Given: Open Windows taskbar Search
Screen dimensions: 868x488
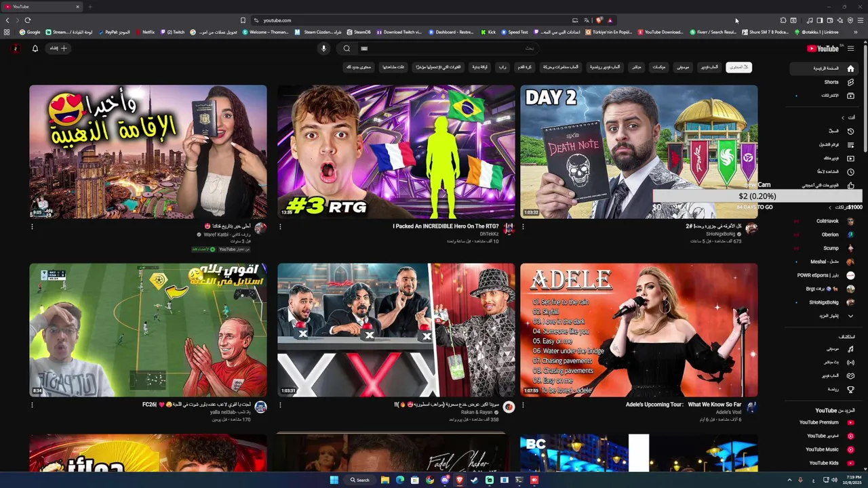Looking at the screenshot, I should pos(359,480).
